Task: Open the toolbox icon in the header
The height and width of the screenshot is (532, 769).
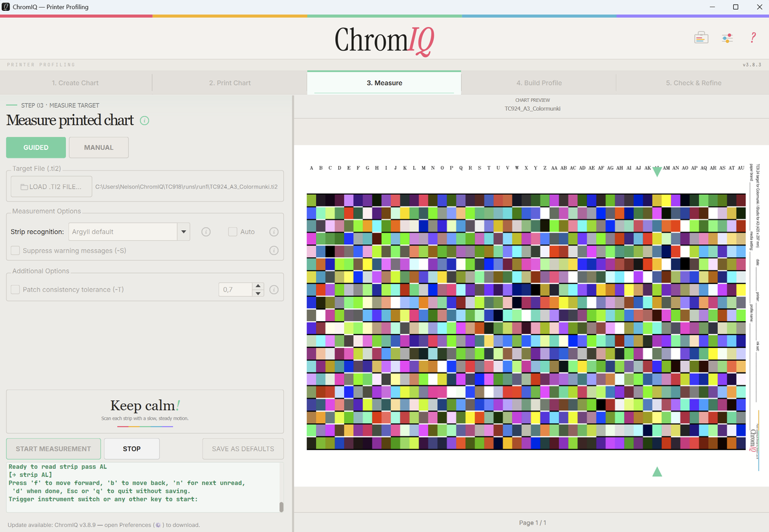Action: coord(701,38)
